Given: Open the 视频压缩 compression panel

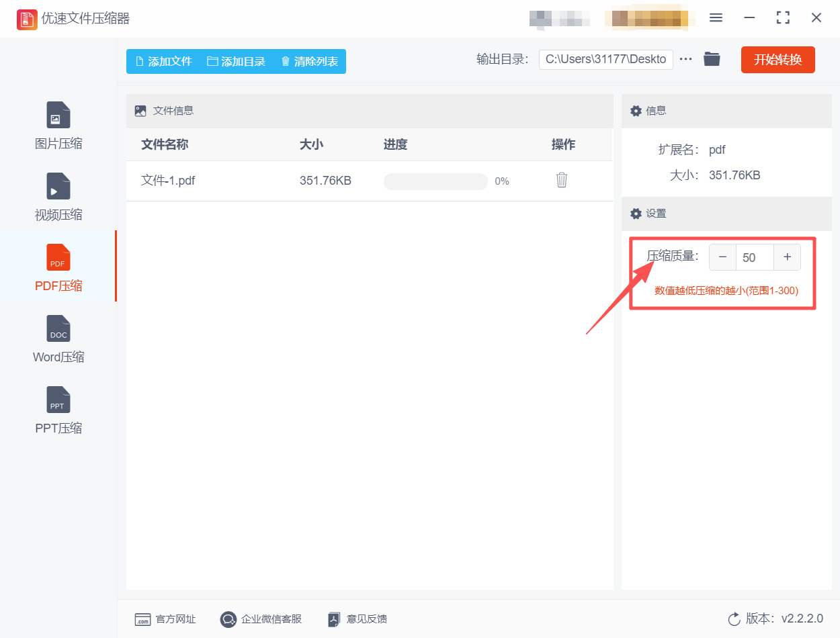Looking at the screenshot, I should coord(58,195).
